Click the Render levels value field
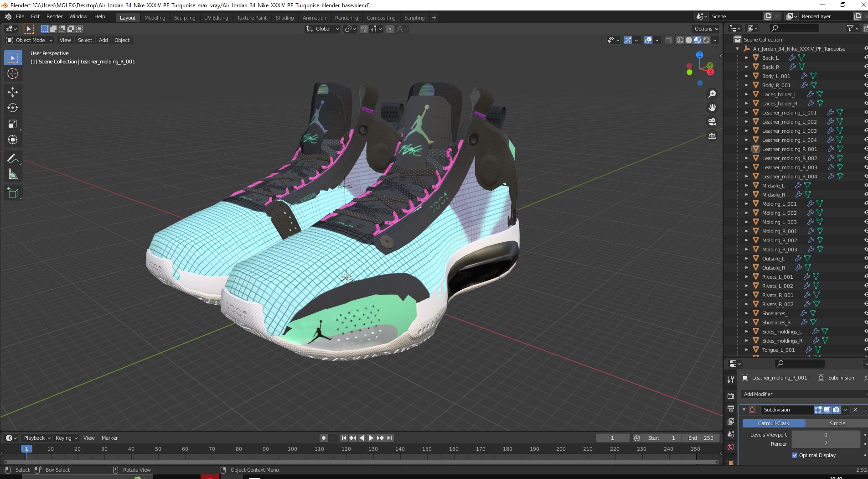 [826, 444]
